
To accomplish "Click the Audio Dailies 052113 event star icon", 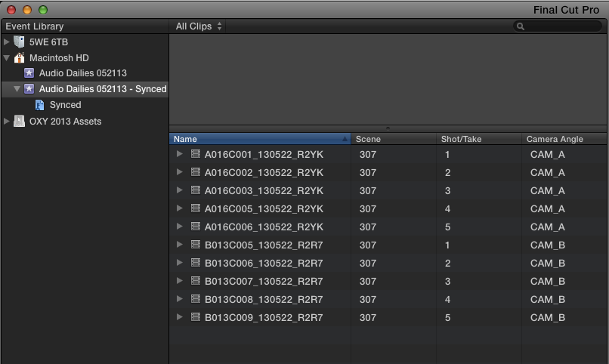I will click(x=29, y=73).
